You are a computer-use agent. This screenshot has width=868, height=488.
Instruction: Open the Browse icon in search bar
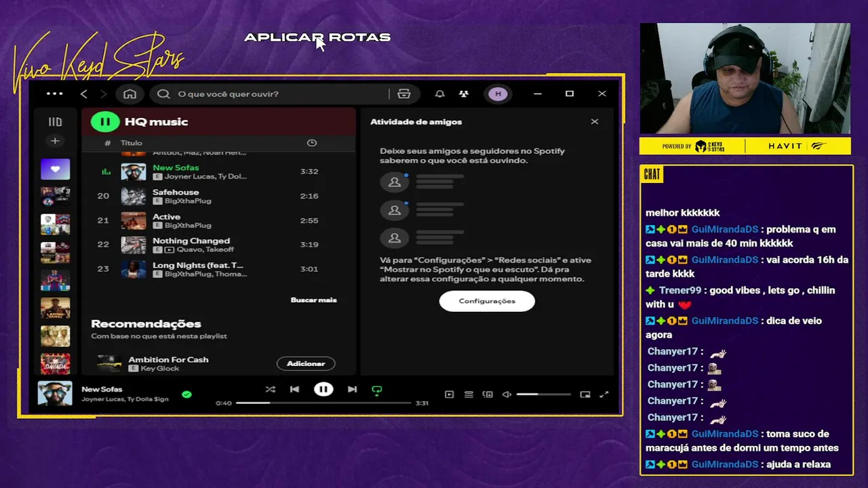[x=404, y=94]
